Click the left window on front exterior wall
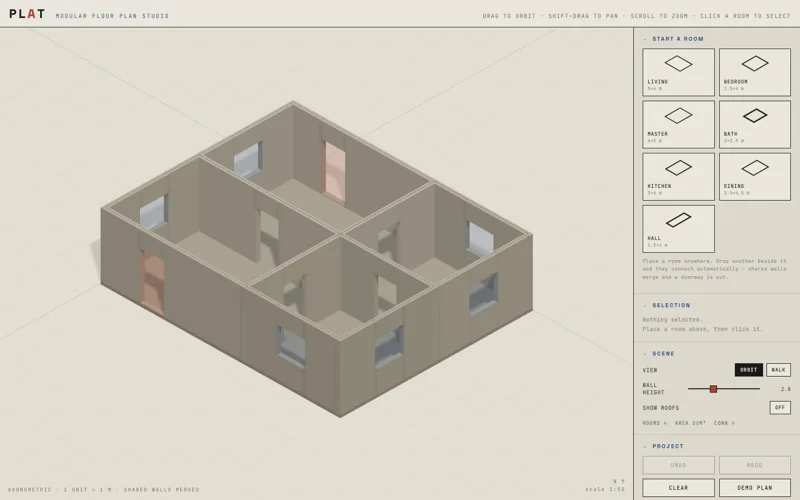 291,346
